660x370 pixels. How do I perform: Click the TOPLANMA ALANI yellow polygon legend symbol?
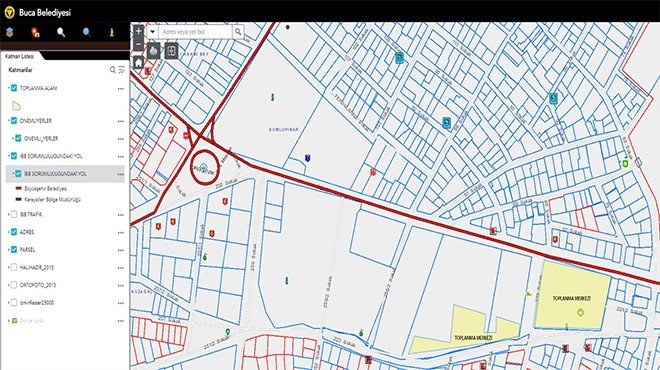(16, 106)
